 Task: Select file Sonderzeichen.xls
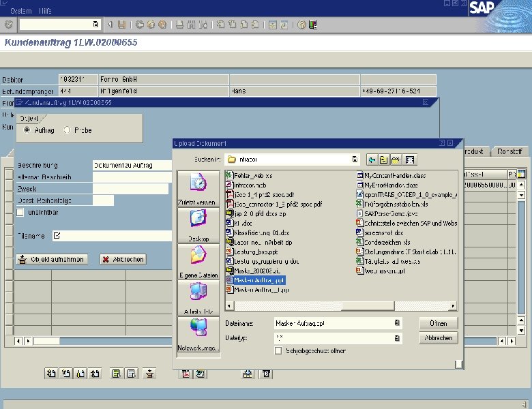(383, 242)
